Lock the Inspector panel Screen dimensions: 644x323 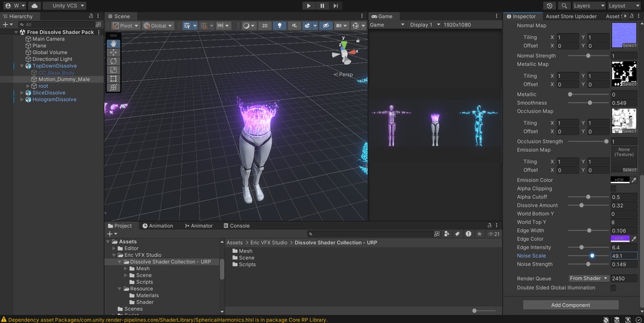[631, 16]
